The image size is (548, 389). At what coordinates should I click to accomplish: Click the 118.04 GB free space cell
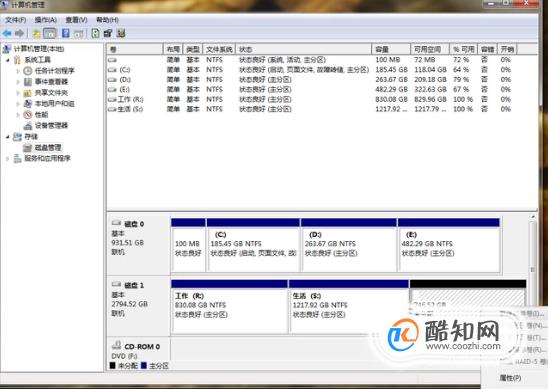tap(430, 70)
